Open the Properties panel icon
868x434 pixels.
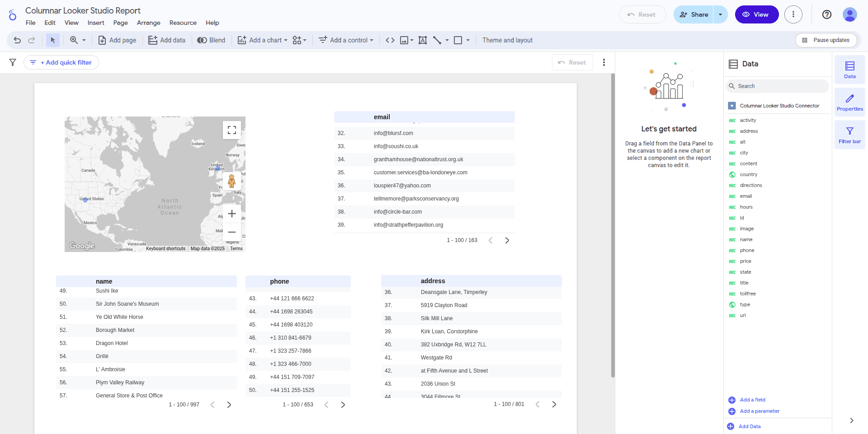coord(849,102)
